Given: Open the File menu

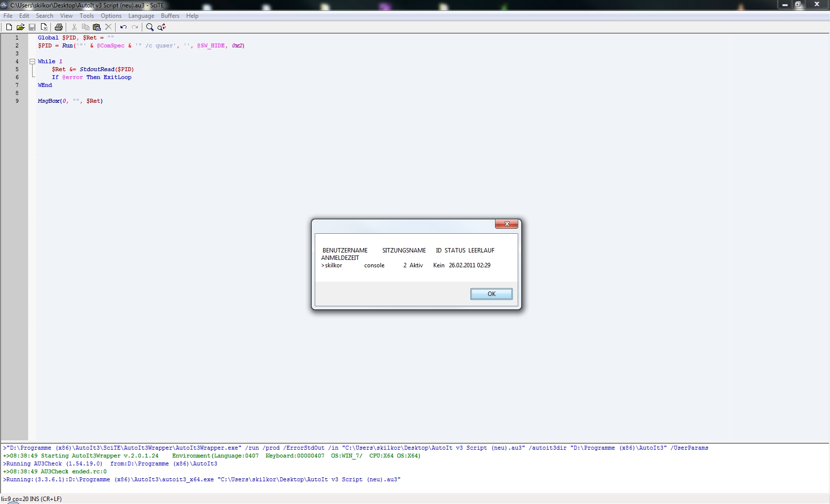Looking at the screenshot, I should (8, 16).
